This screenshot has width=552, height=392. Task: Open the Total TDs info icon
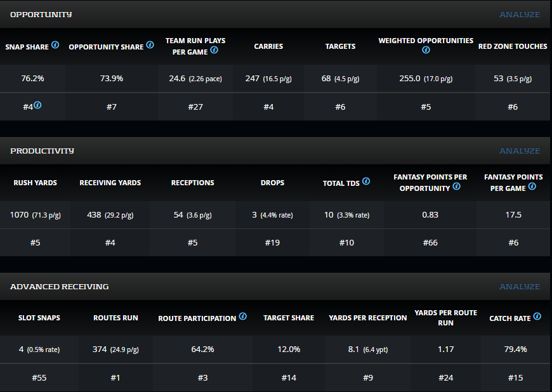click(x=366, y=181)
